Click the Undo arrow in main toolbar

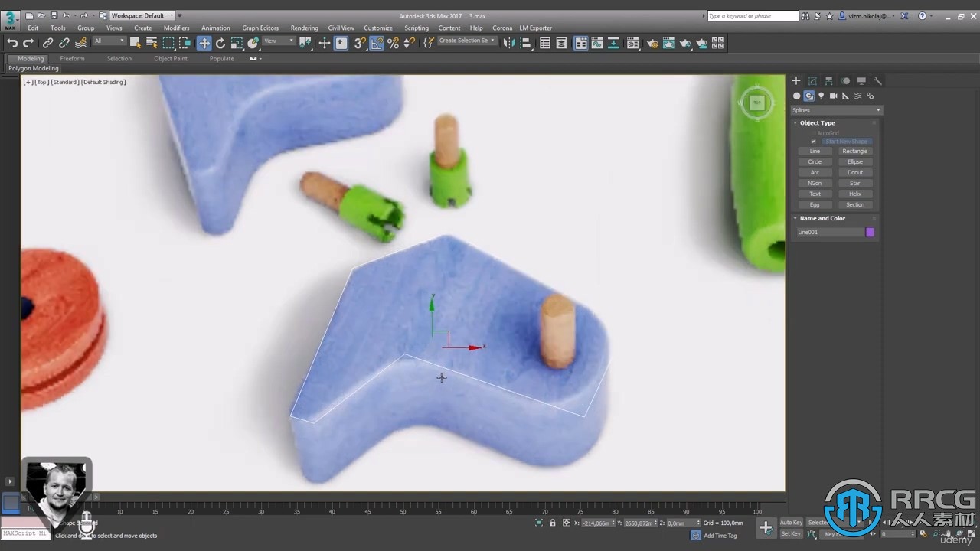[12, 44]
